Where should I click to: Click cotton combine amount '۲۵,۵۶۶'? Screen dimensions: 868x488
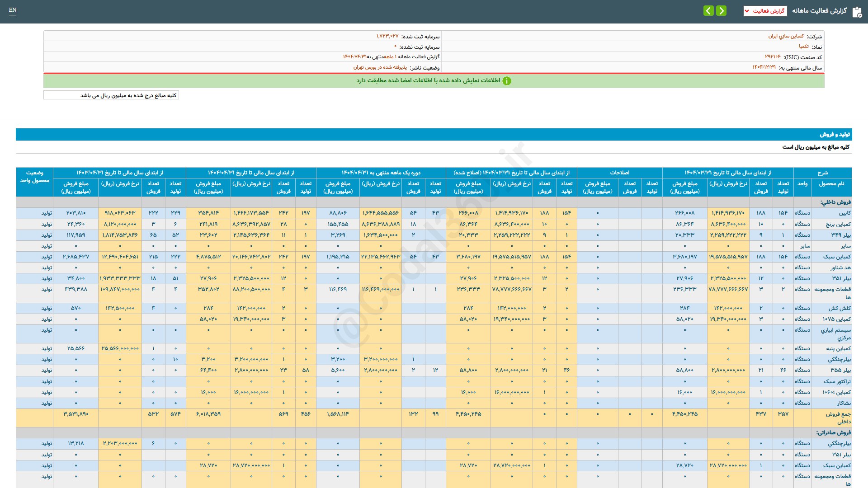coord(76,349)
